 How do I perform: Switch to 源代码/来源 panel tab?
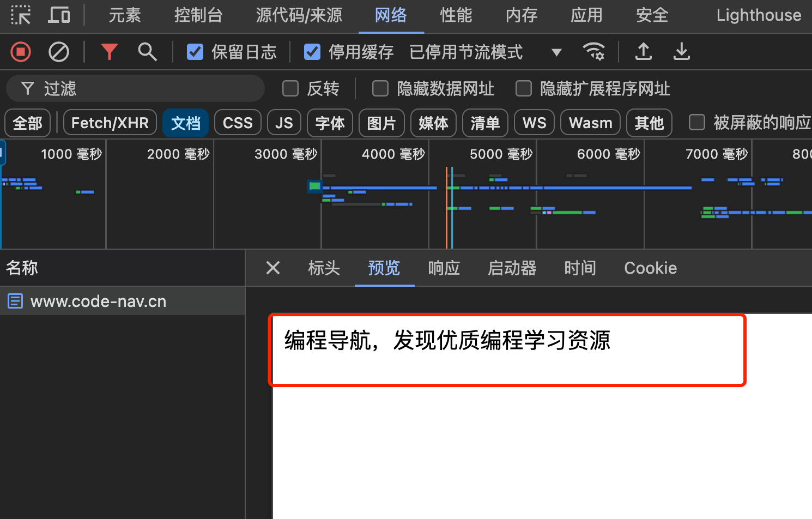299,15
